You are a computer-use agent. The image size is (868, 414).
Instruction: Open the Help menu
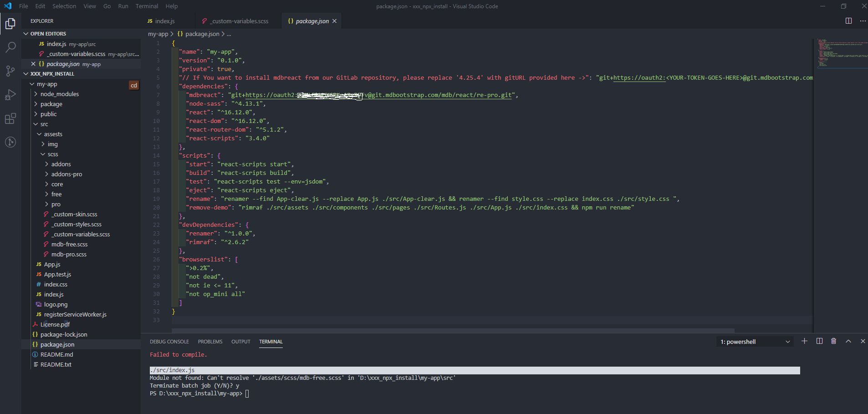[172, 6]
